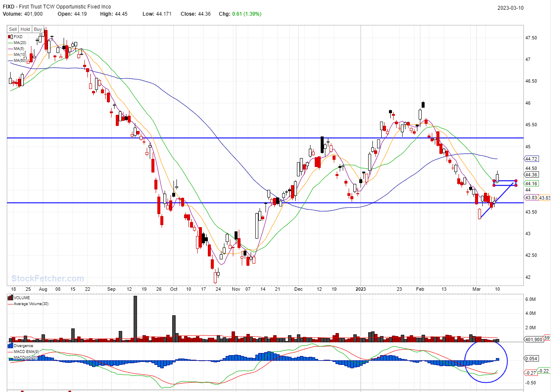Click the Dec date axis label
Image resolution: width=551 pixels, height=392 pixels.
298,289
